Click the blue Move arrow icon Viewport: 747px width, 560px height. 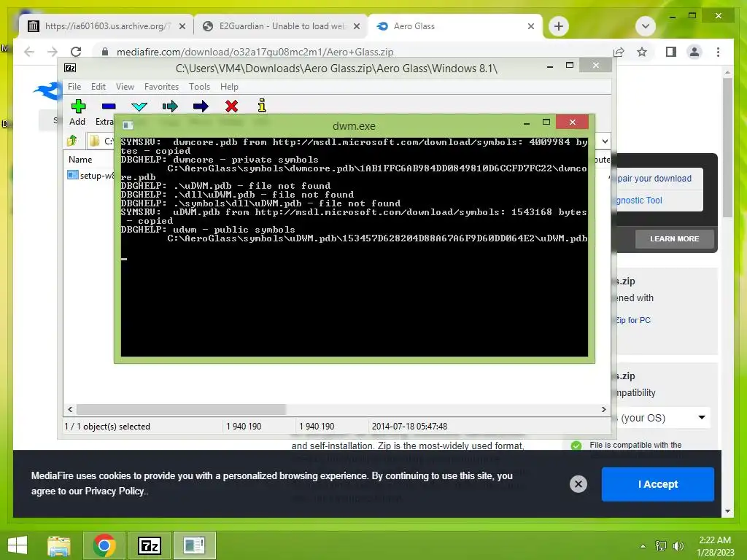201,106
